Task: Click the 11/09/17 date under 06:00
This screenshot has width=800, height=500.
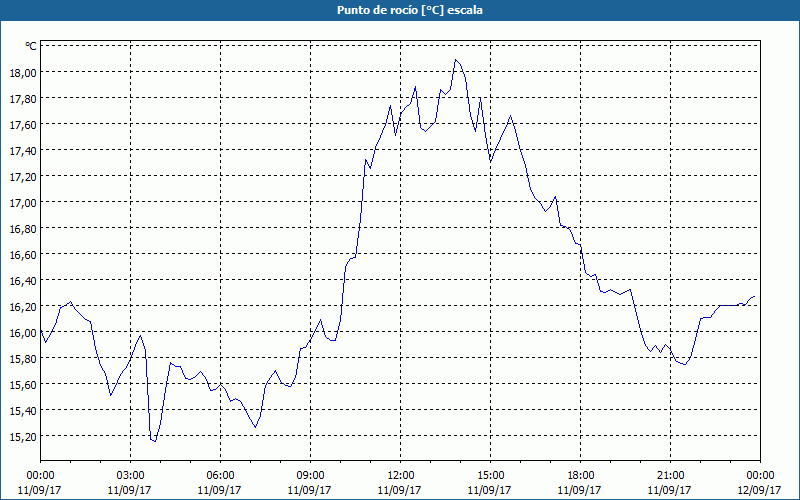Action: [x=220, y=490]
